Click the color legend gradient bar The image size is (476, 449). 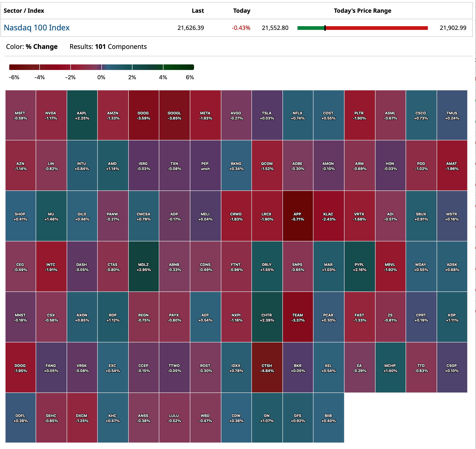click(101, 67)
